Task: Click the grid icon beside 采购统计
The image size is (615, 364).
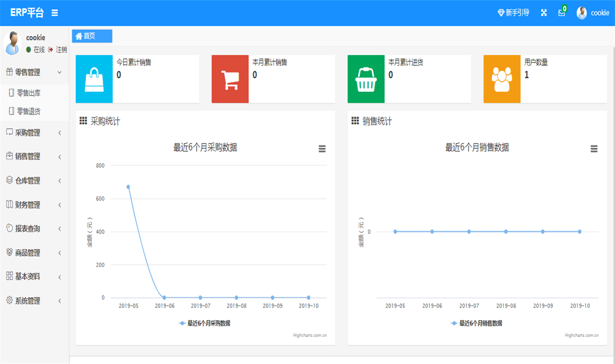Action: [83, 121]
